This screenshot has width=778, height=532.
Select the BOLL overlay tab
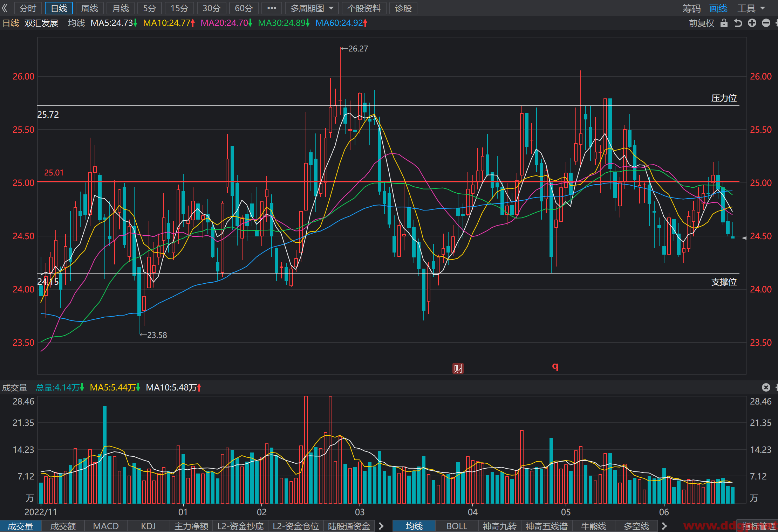click(457, 526)
